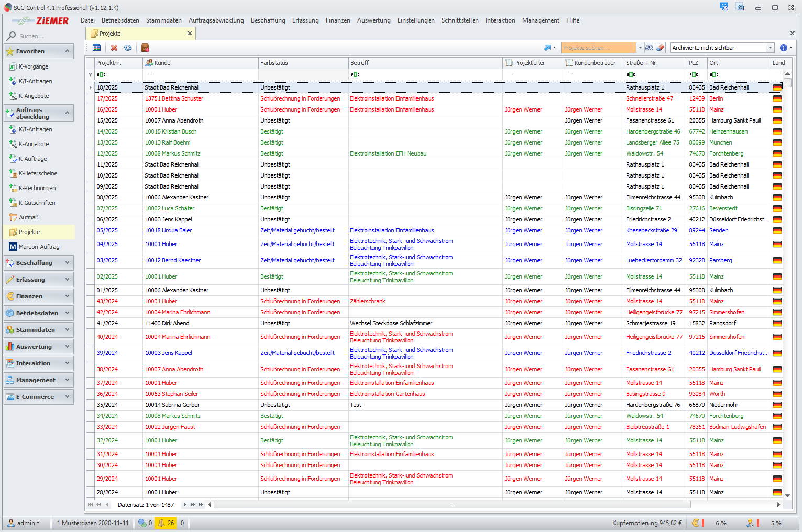This screenshot has width=802, height=532.
Task: Open the 'Archivierte nicht sichtbar' dropdown
Action: point(770,48)
